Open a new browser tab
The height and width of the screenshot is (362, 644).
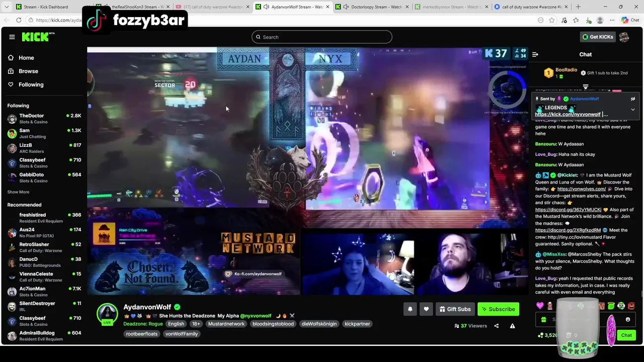tap(578, 7)
